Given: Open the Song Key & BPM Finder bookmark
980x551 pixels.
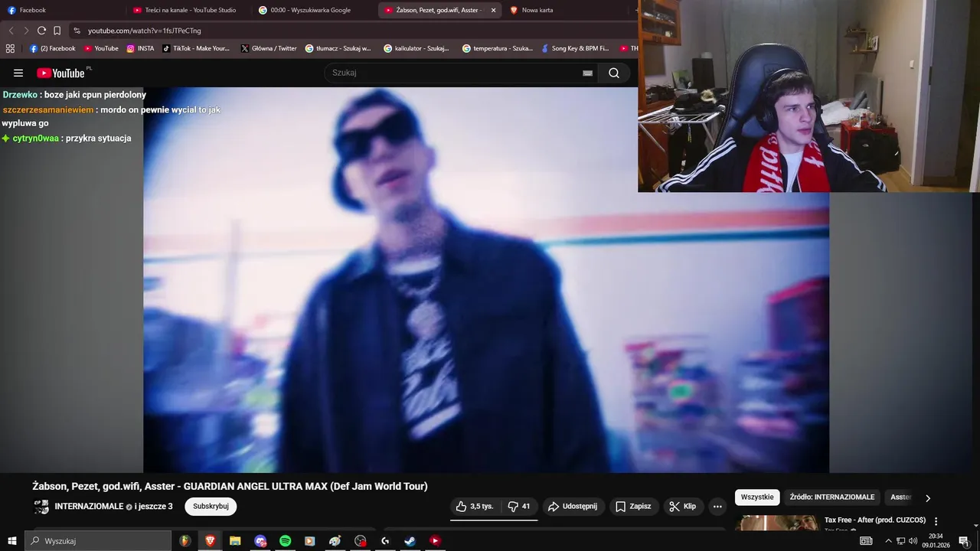Looking at the screenshot, I should [x=574, y=48].
